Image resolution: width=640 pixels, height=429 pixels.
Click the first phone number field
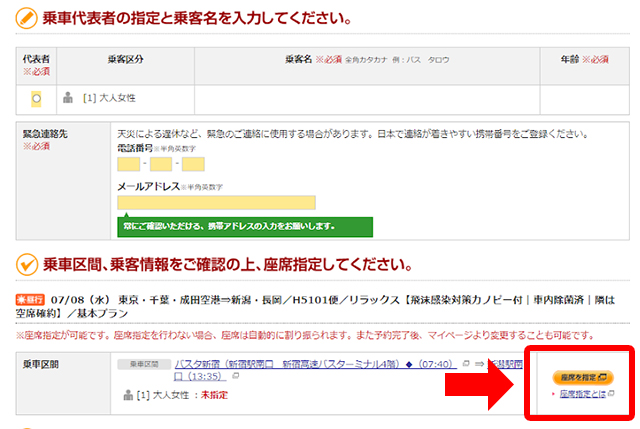click(x=128, y=164)
